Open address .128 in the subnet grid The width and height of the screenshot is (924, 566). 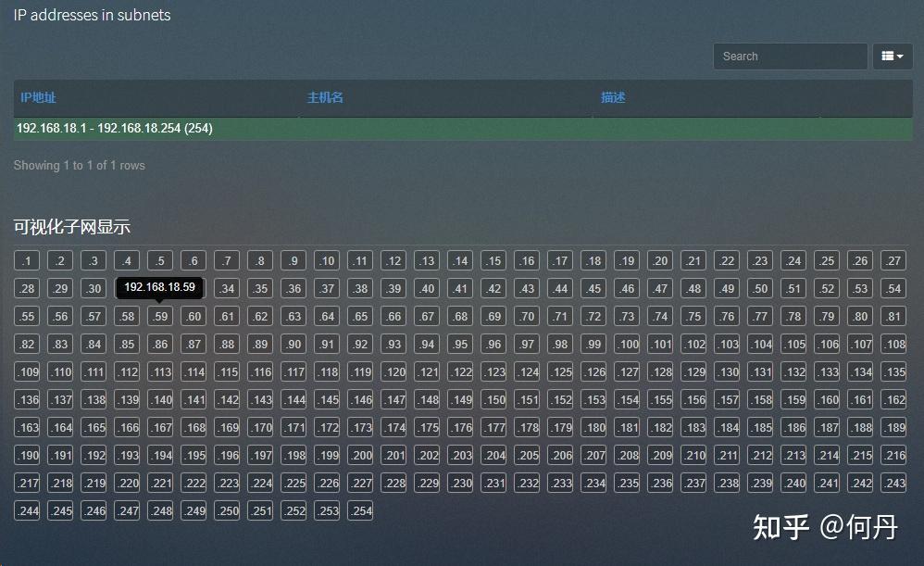pos(660,371)
